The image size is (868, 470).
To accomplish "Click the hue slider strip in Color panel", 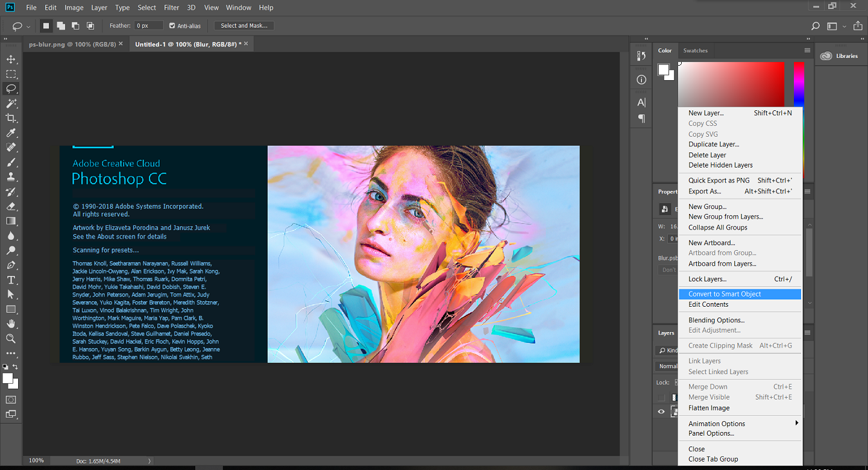I will pyautogui.click(x=799, y=84).
